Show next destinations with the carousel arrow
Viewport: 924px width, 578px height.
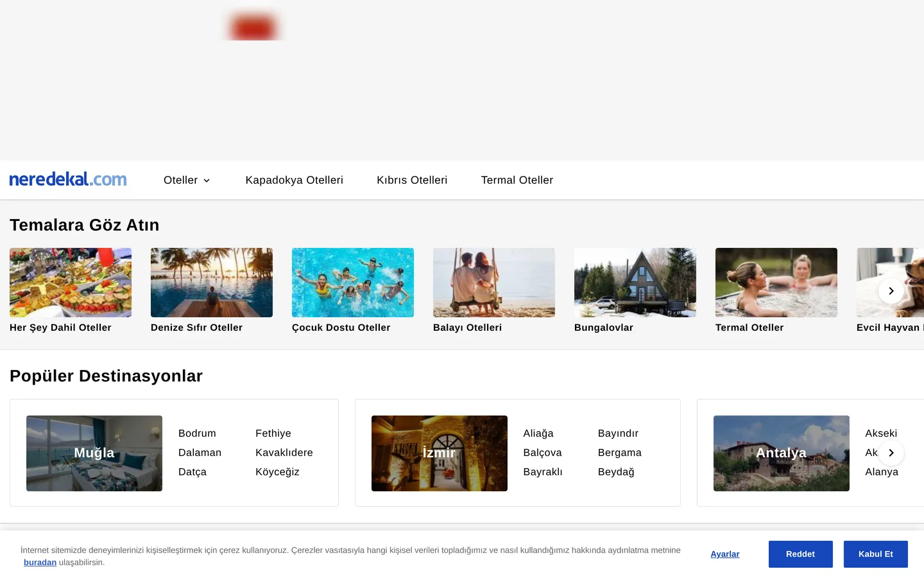point(891,453)
